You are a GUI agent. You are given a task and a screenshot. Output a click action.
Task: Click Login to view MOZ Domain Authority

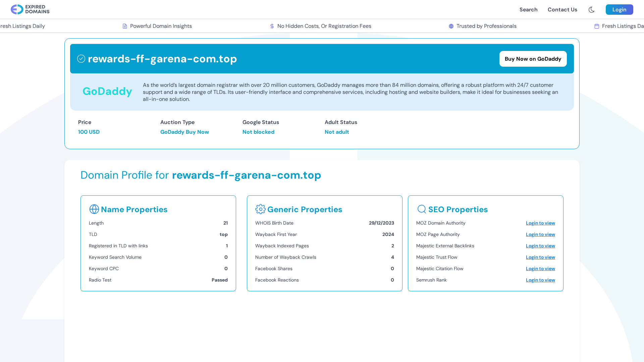540,223
